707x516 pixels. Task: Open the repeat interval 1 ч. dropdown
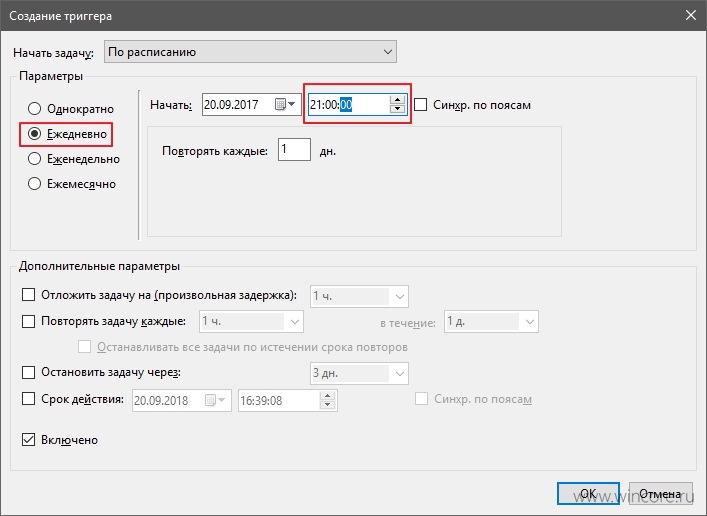tap(251, 322)
